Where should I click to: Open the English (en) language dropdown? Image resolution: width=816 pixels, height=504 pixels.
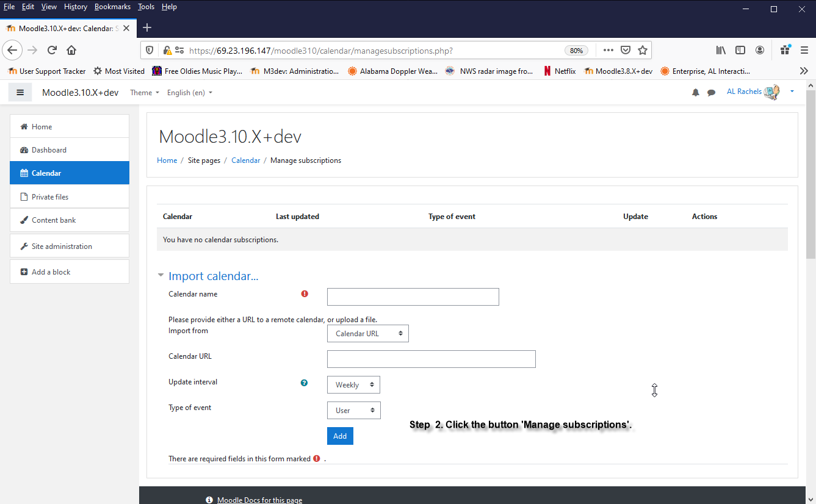(190, 93)
